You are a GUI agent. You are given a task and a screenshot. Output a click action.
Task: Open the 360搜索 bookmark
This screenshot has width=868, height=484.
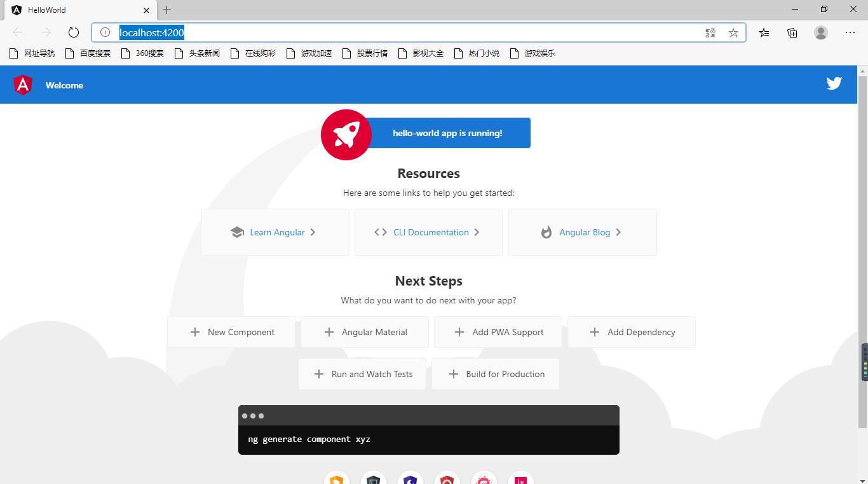142,53
